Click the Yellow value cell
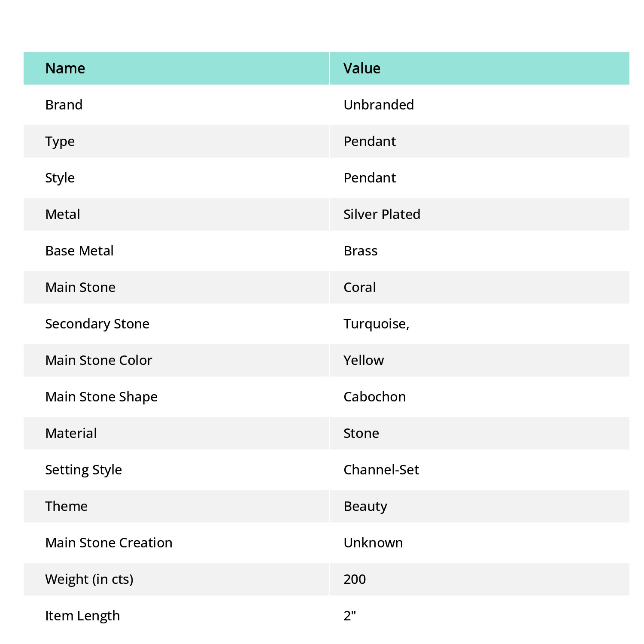The width and height of the screenshot is (644, 644). coord(364,360)
